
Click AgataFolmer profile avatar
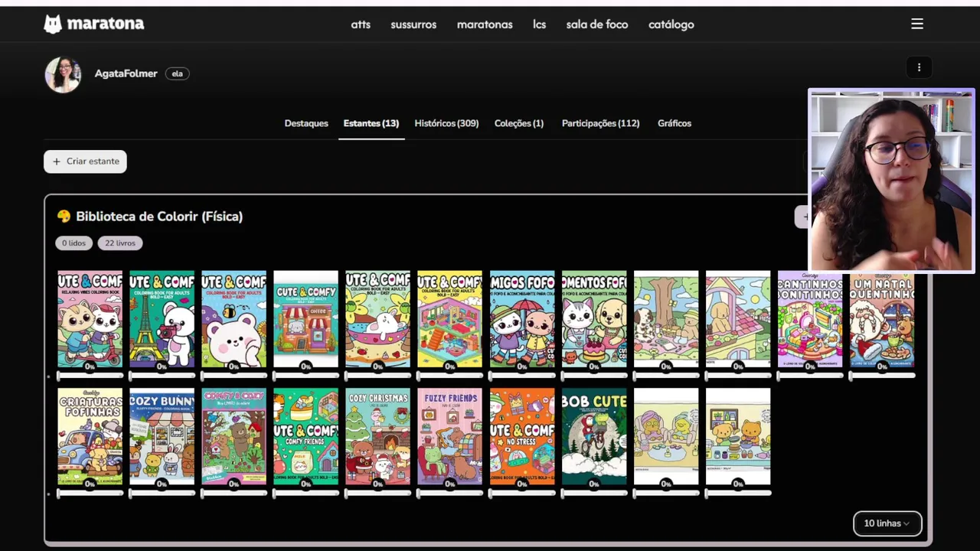[63, 74]
